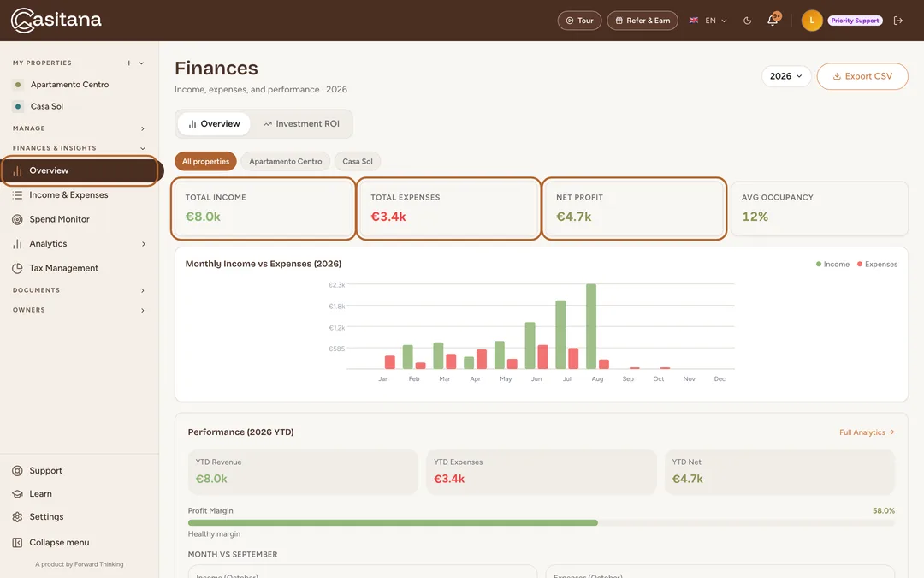Click the Collapse menu panel icon
This screenshot has height=578, width=924.
(18, 543)
